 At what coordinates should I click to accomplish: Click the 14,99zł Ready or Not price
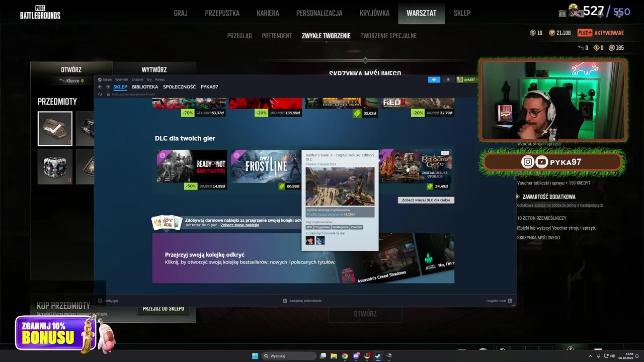pyautogui.click(x=219, y=186)
